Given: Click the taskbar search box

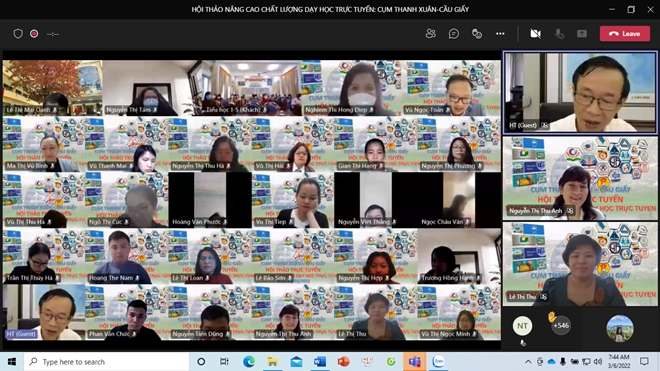Looking at the screenshot, I should tap(106, 362).
